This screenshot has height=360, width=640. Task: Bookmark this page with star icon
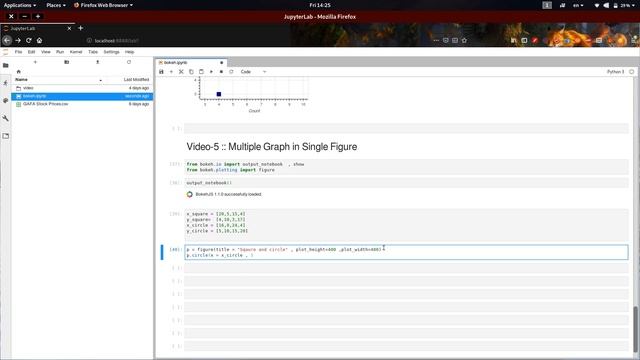(464, 40)
